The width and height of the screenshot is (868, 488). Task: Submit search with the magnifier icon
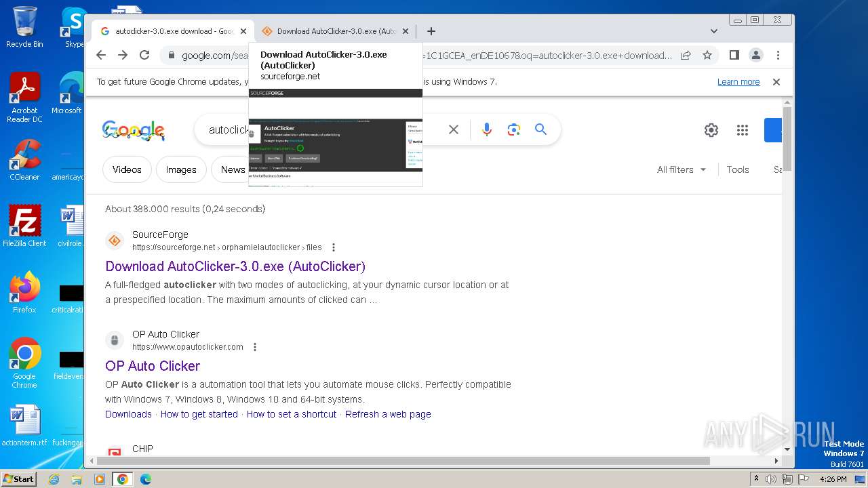pos(540,129)
